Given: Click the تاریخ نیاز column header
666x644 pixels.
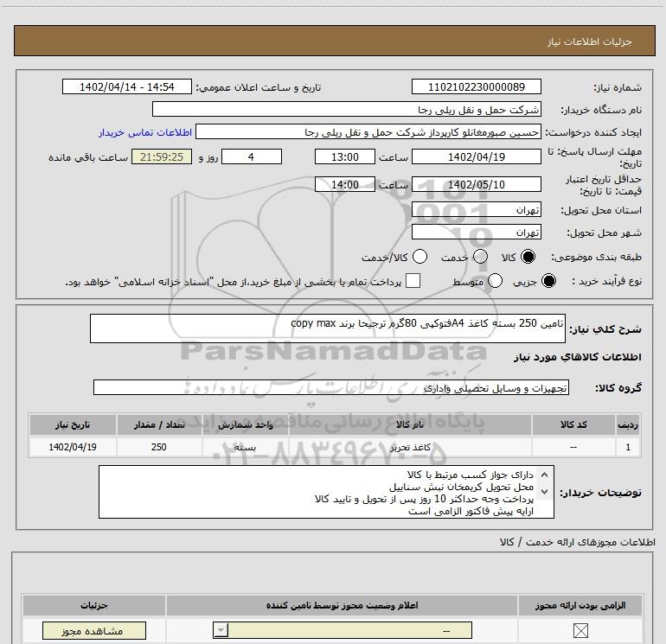Looking at the screenshot, I should coord(73,424).
